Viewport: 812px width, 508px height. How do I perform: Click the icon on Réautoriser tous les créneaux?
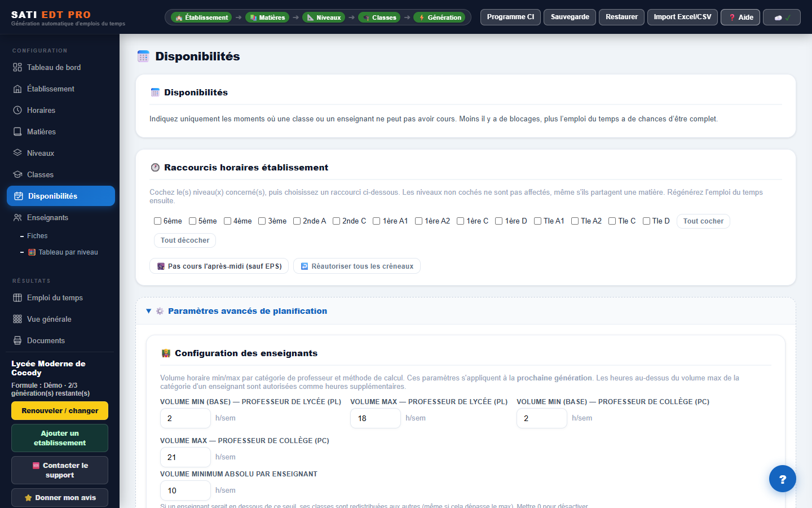(x=304, y=266)
